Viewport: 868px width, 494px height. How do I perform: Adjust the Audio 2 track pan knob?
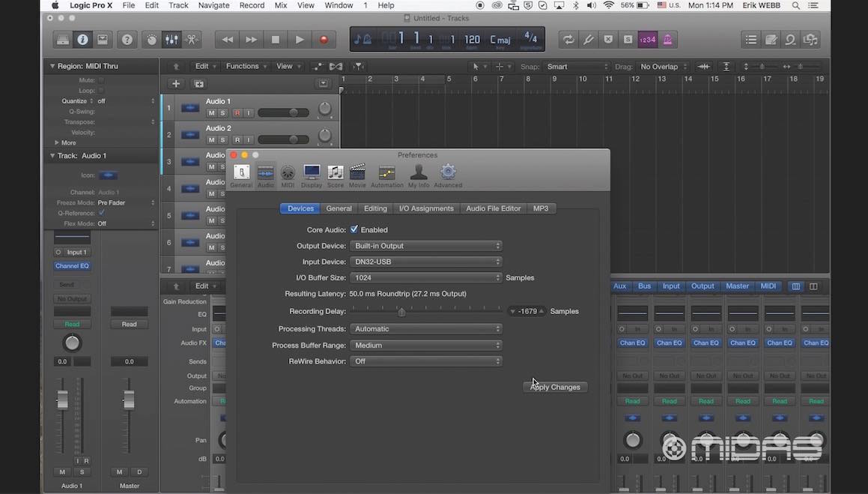(x=324, y=135)
